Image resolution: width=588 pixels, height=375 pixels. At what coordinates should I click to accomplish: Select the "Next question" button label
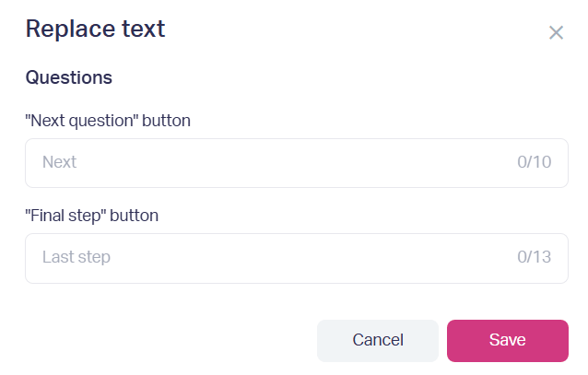pos(108,121)
